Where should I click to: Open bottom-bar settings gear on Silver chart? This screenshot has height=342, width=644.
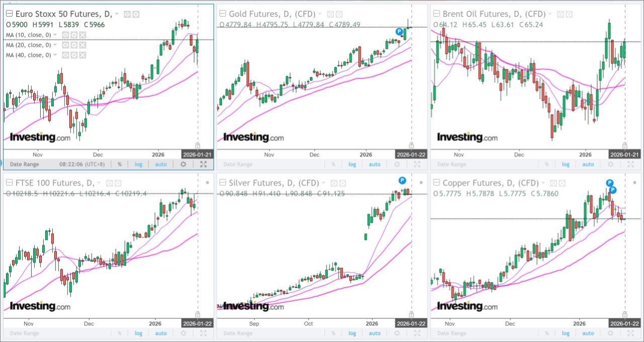[x=397, y=333]
